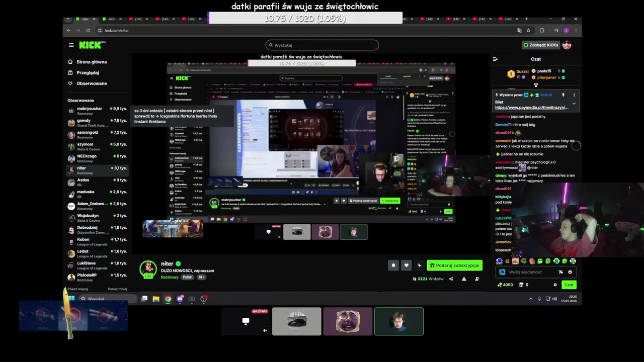This screenshot has height=362, width=644.
Task: Click the chat identity badge icon
Action: point(502,272)
